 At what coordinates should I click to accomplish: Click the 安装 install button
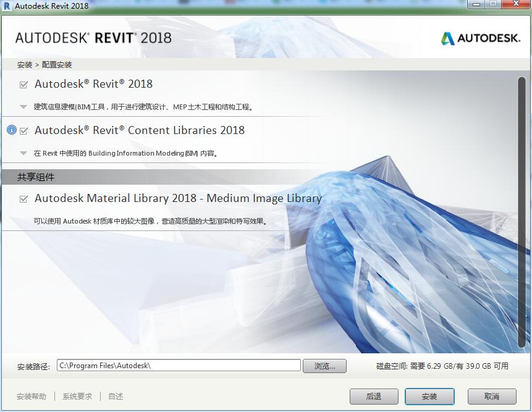429,397
